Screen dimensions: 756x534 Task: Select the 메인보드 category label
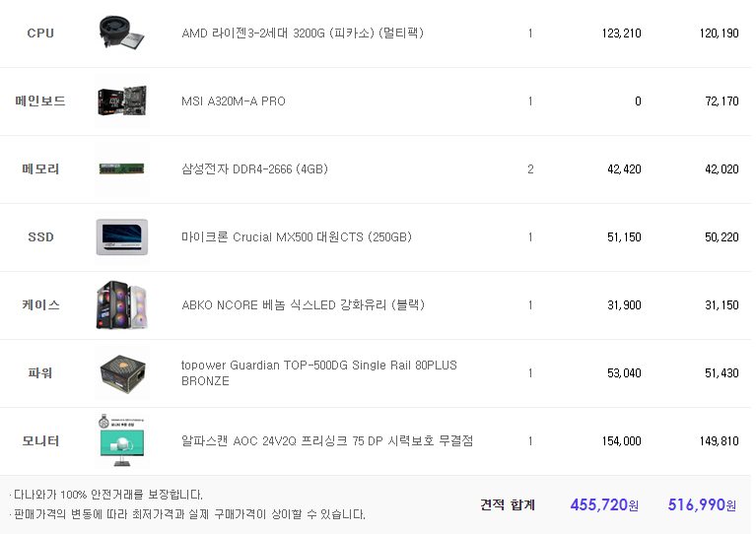pyautogui.click(x=40, y=101)
